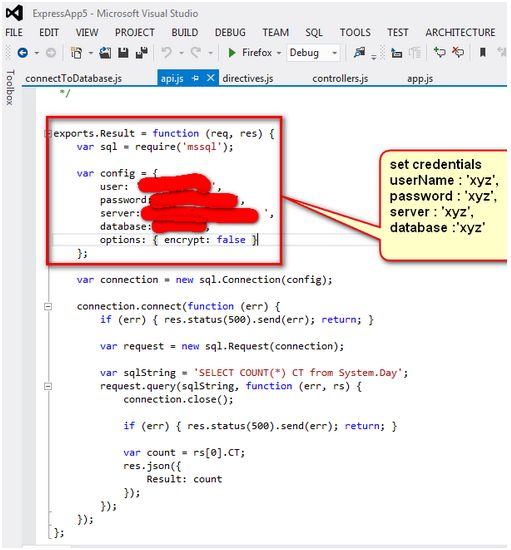Open the VIEW menu
Screen dimensions: 511x550
pos(87,33)
